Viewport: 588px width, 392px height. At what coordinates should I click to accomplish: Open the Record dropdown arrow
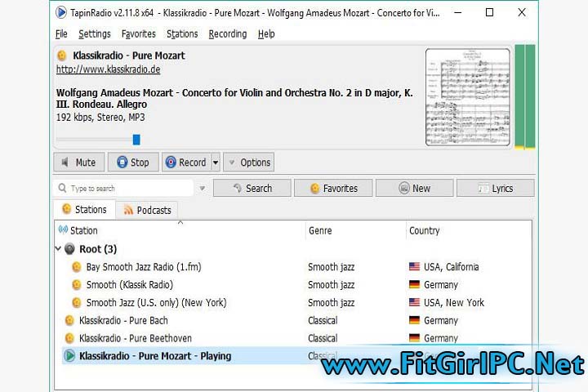(216, 163)
